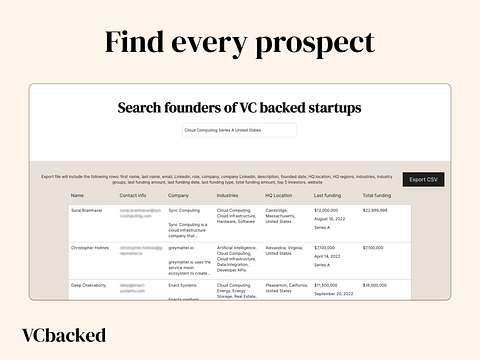Select the Contact info column header

[x=133, y=195]
